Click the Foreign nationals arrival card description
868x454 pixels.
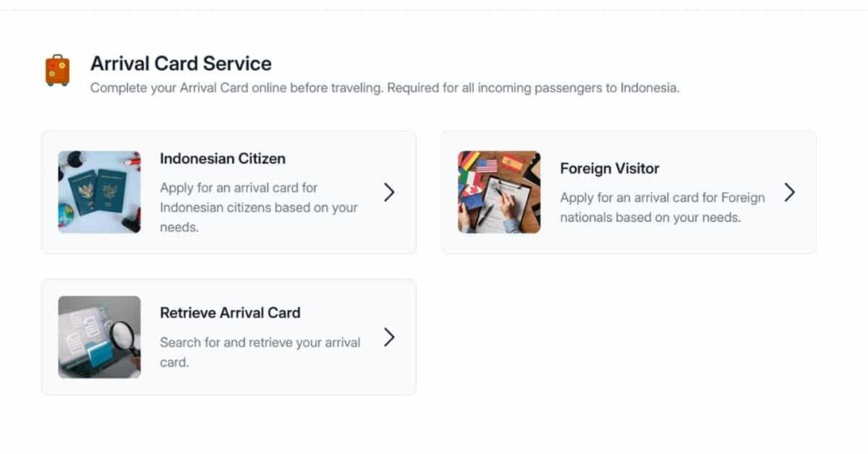click(x=662, y=208)
